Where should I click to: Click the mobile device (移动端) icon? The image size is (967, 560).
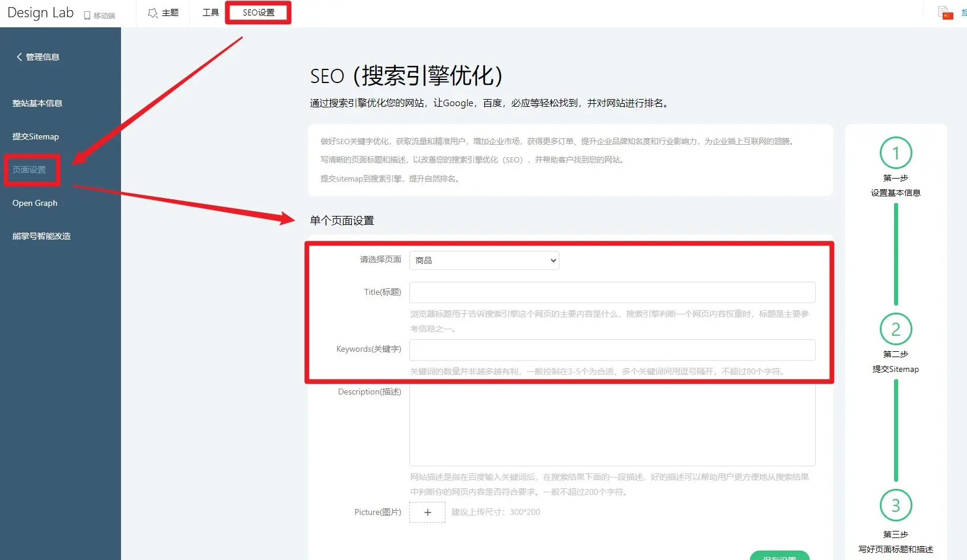(87, 15)
